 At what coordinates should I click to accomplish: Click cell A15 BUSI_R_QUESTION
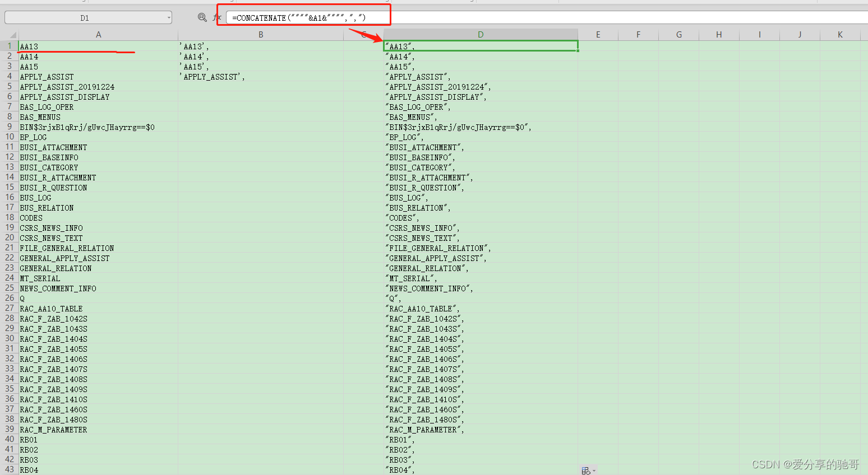pyautogui.click(x=99, y=188)
